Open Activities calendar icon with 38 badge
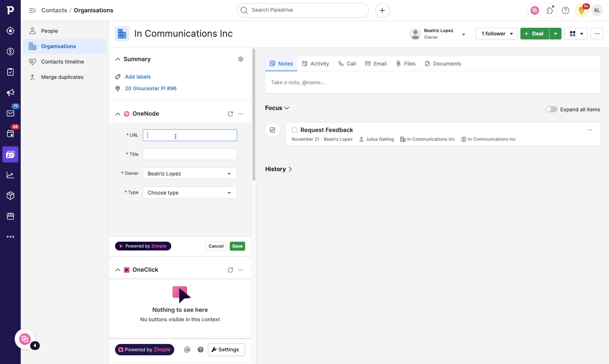 pos(10,134)
